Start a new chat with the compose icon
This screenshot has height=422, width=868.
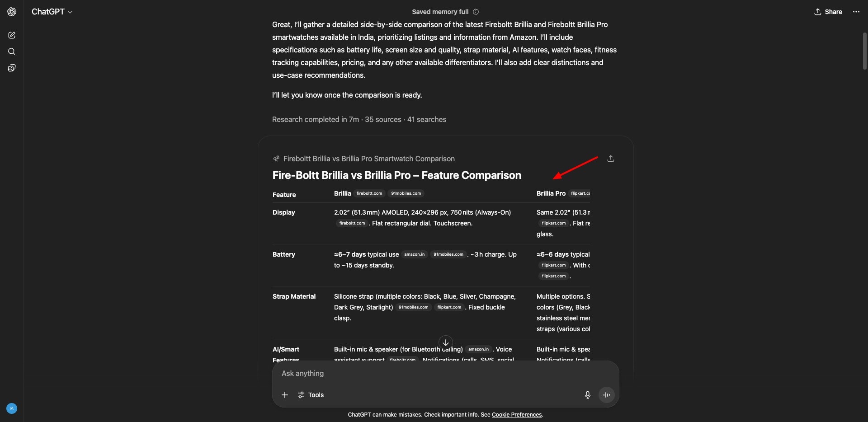12,35
